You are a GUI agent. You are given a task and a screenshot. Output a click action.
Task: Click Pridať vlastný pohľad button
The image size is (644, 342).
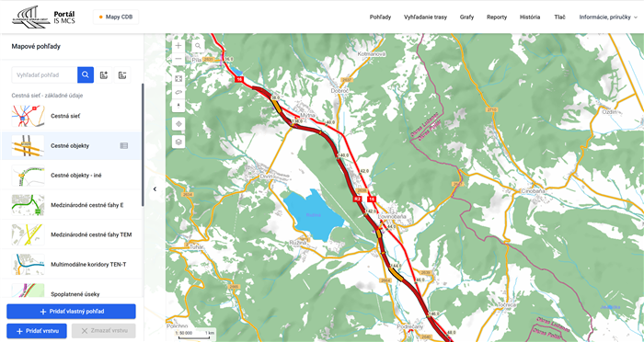pos(71,312)
